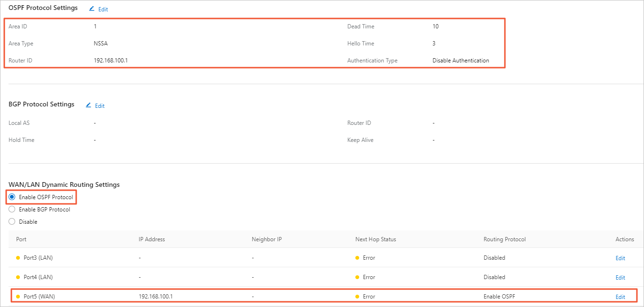Click the Actions column header
Screen dimensions: 644x307
[x=625, y=239]
